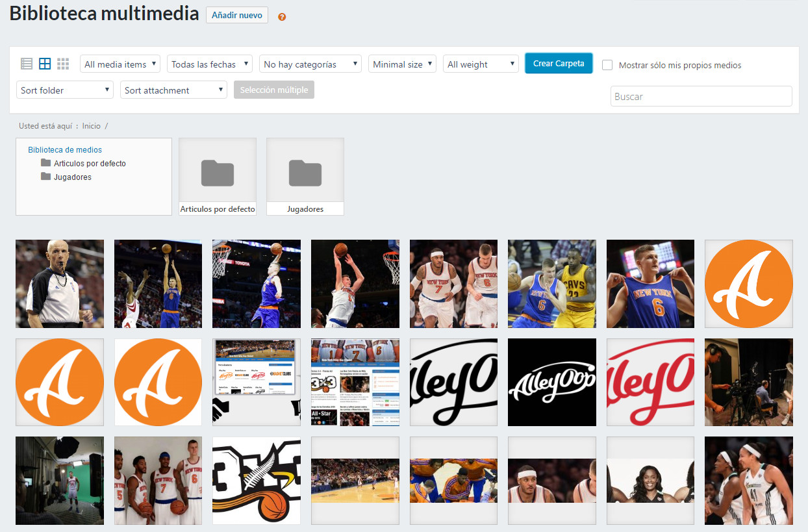
Task: Expand the 'All weight' filter
Action: 481,64
